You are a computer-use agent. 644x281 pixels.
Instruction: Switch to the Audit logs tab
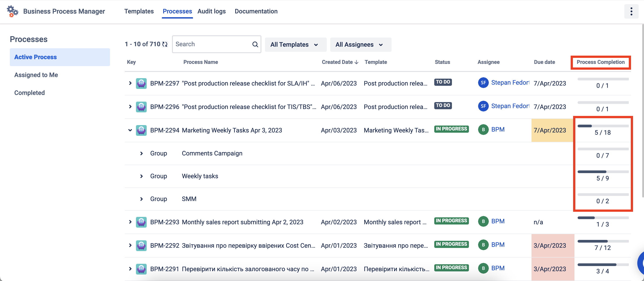pos(212,11)
